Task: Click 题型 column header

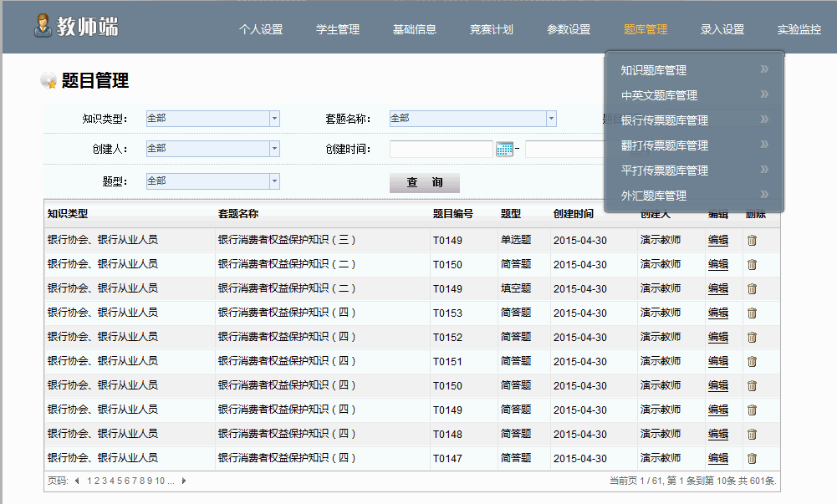Action: [511, 214]
